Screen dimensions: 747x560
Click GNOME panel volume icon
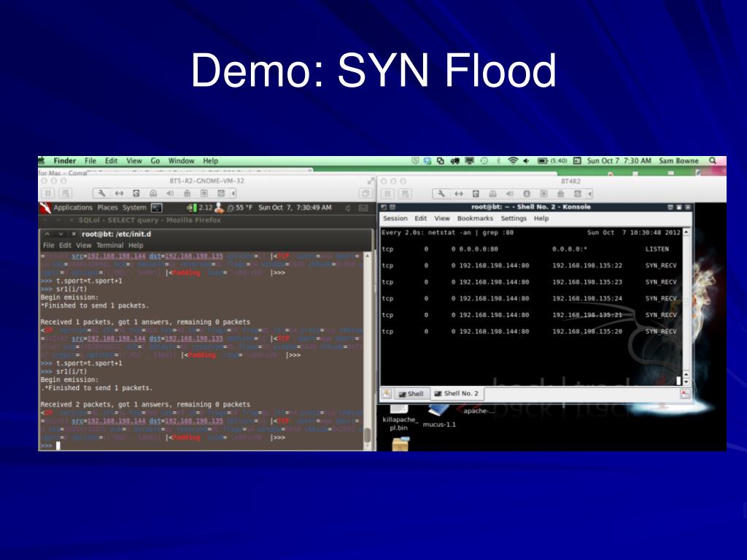[x=348, y=208]
